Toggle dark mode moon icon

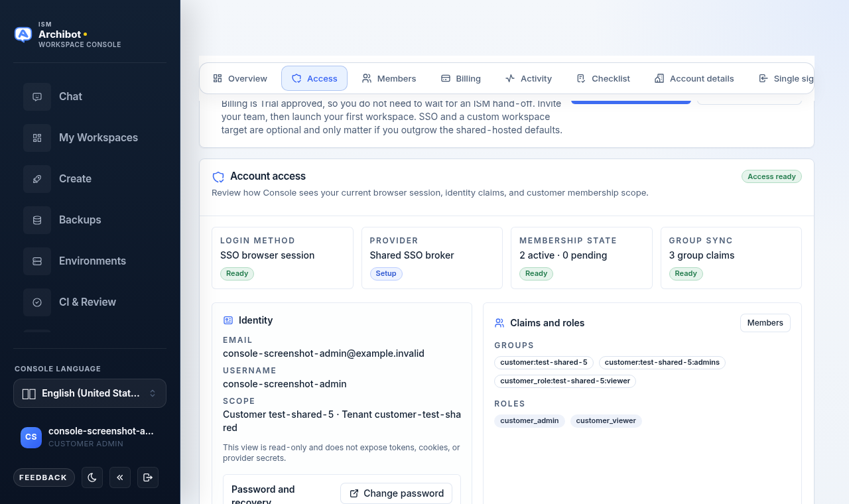click(x=92, y=477)
